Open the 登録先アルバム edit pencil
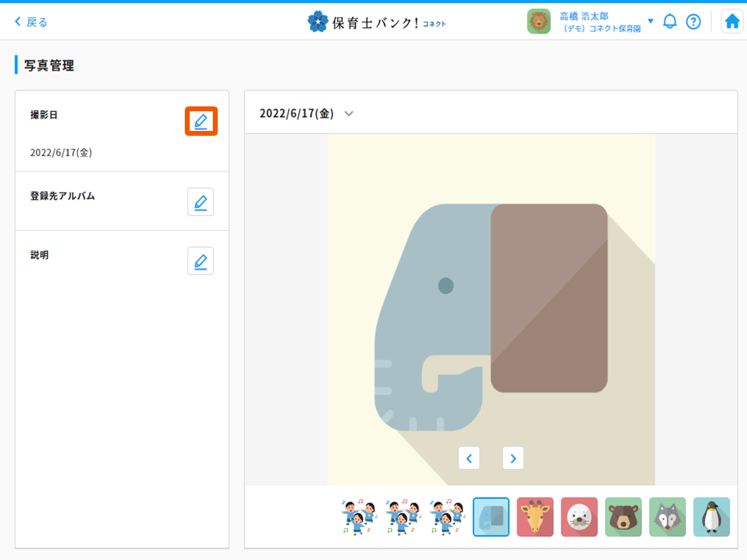Image resolution: width=747 pixels, height=560 pixels. click(x=200, y=202)
